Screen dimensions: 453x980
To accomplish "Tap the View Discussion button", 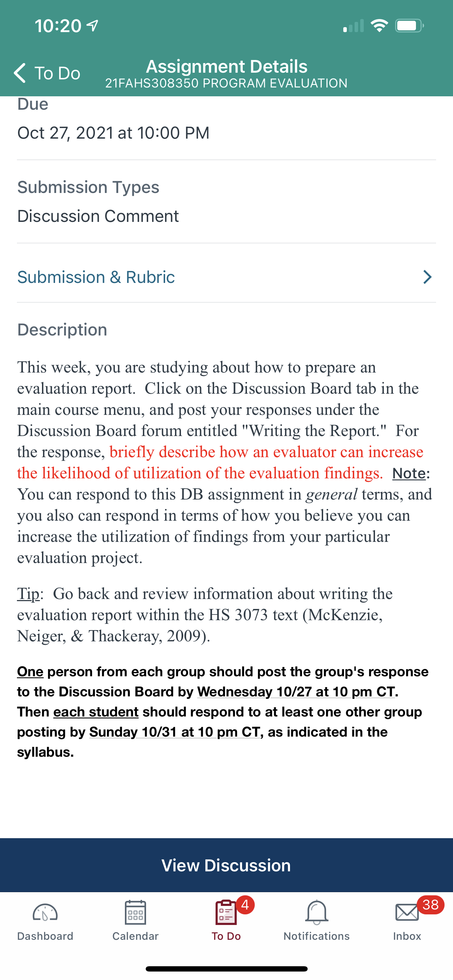I will pos(226,865).
